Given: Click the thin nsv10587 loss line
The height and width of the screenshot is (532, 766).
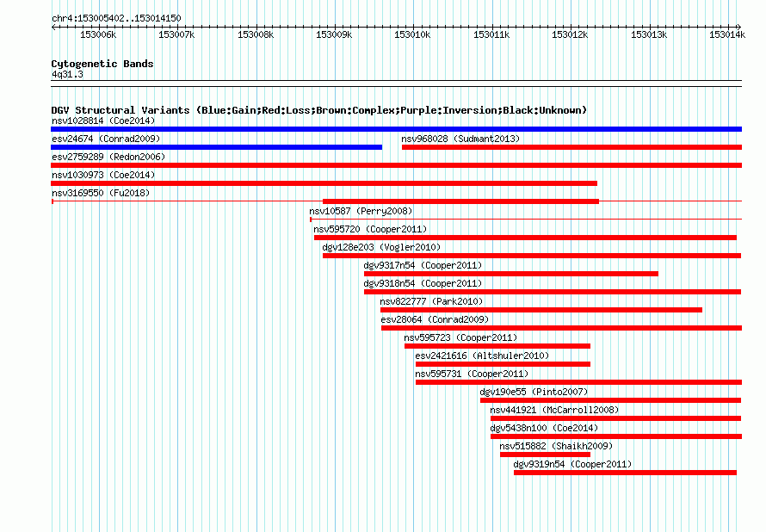Looking at the screenshot, I should point(526,219).
